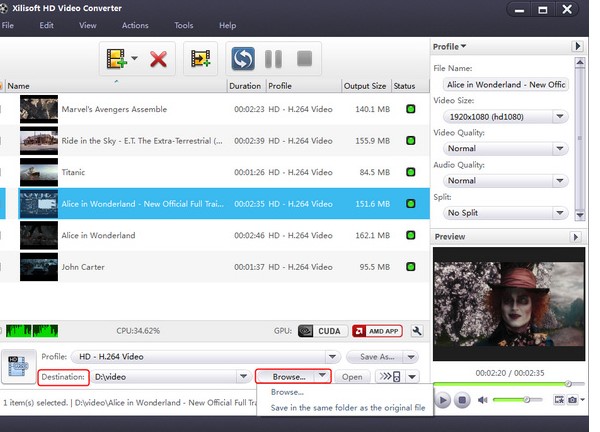Screen dimensions: 600x432
Task: Click the HD profile format icon
Action: point(18,366)
